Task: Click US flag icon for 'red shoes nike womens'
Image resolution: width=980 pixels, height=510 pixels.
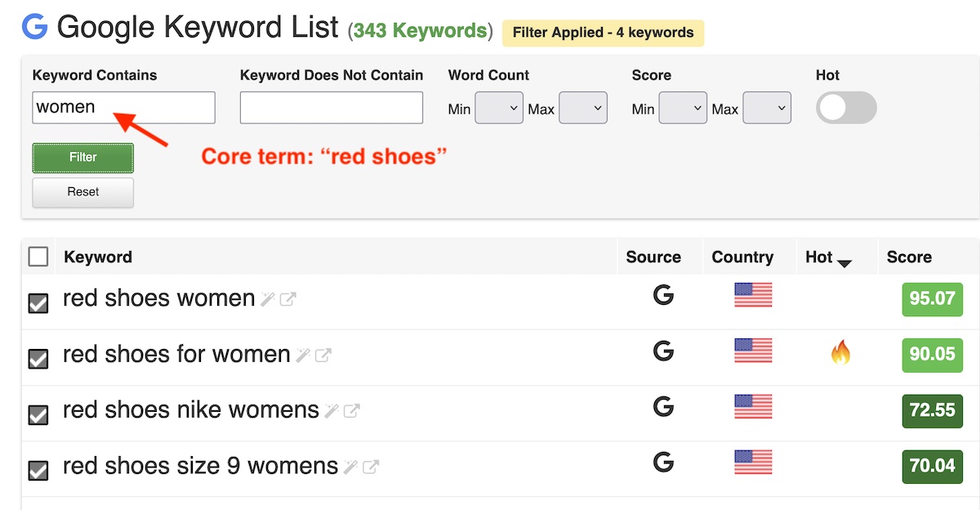Action: pyautogui.click(x=753, y=406)
